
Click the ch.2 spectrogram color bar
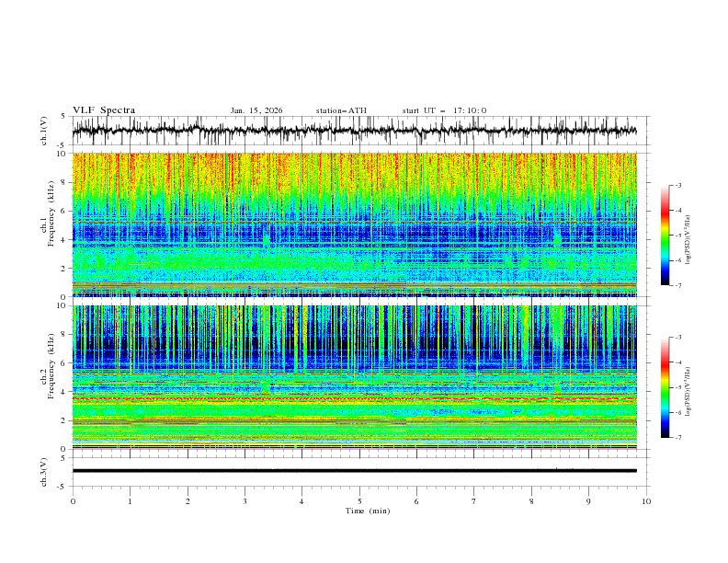665,387
